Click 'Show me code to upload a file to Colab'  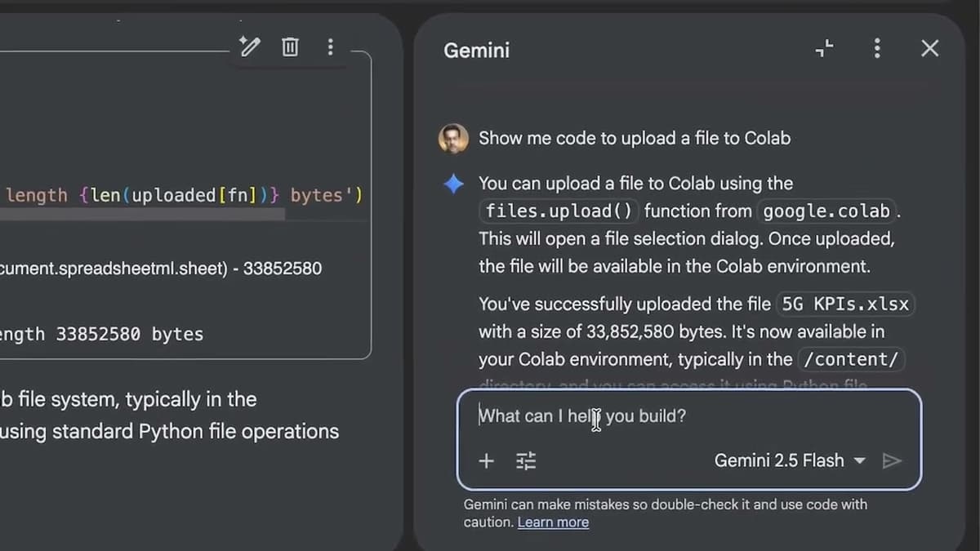tap(635, 138)
